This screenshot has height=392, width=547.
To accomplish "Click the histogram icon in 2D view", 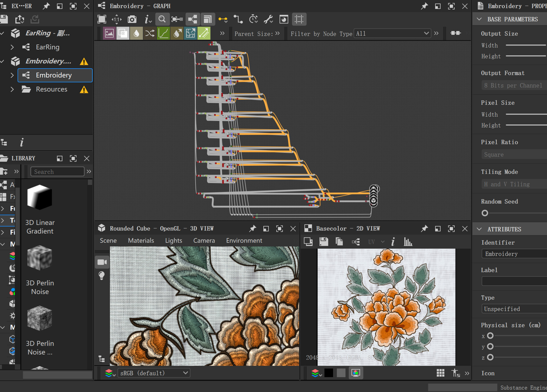I will tap(408, 242).
